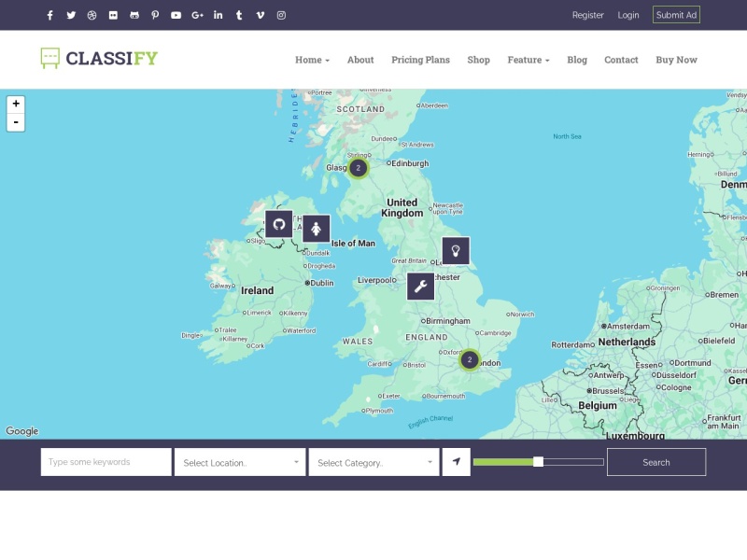Open the Instagram social link
Image resolution: width=747 pixels, height=560 pixels.
coord(281,15)
